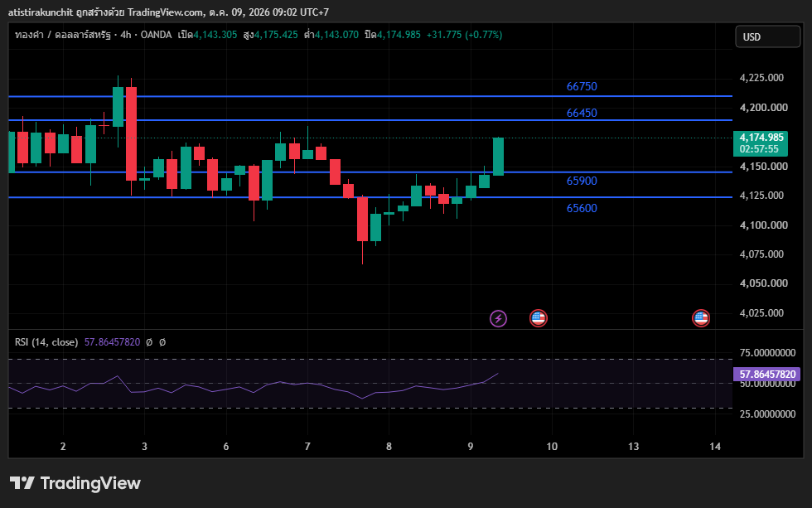812x508 pixels.
Task: Click date 14 on the time axis
Action: pos(715,447)
